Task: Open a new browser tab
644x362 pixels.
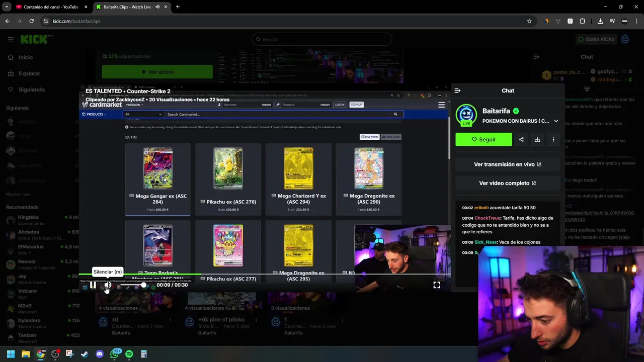Action: pos(178,7)
